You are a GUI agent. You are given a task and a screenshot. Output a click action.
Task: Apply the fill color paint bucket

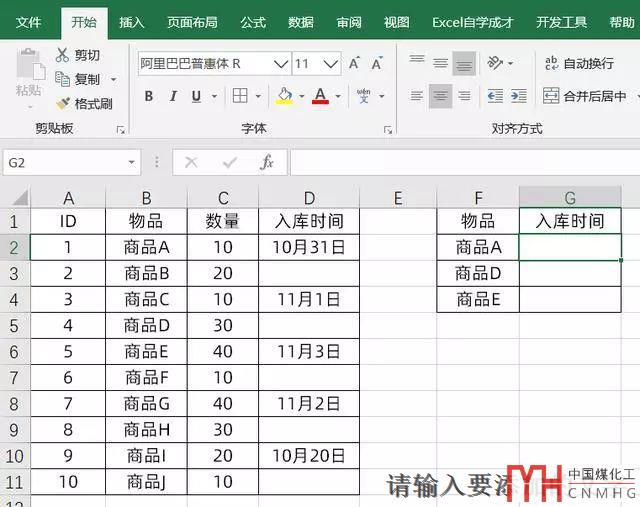pos(285,96)
